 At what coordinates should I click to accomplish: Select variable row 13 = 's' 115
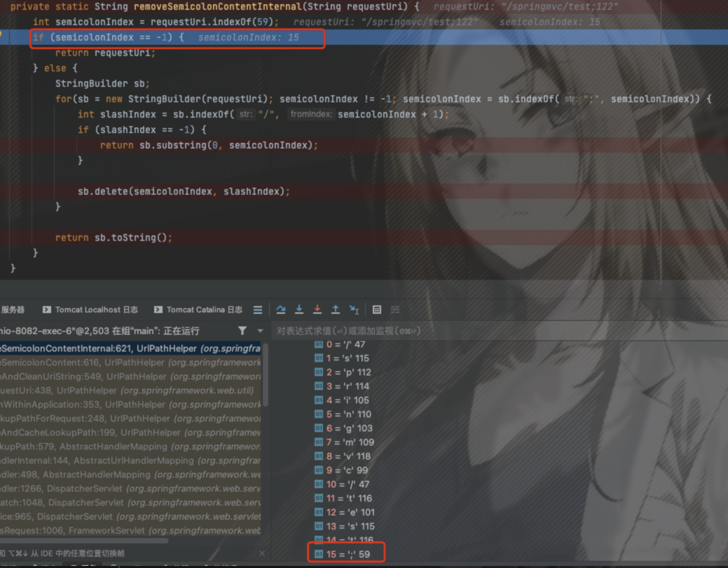(x=344, y=526)
